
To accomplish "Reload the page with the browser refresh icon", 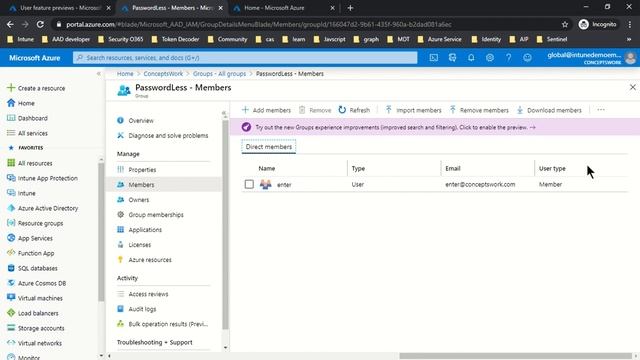I will pos(40,24).
